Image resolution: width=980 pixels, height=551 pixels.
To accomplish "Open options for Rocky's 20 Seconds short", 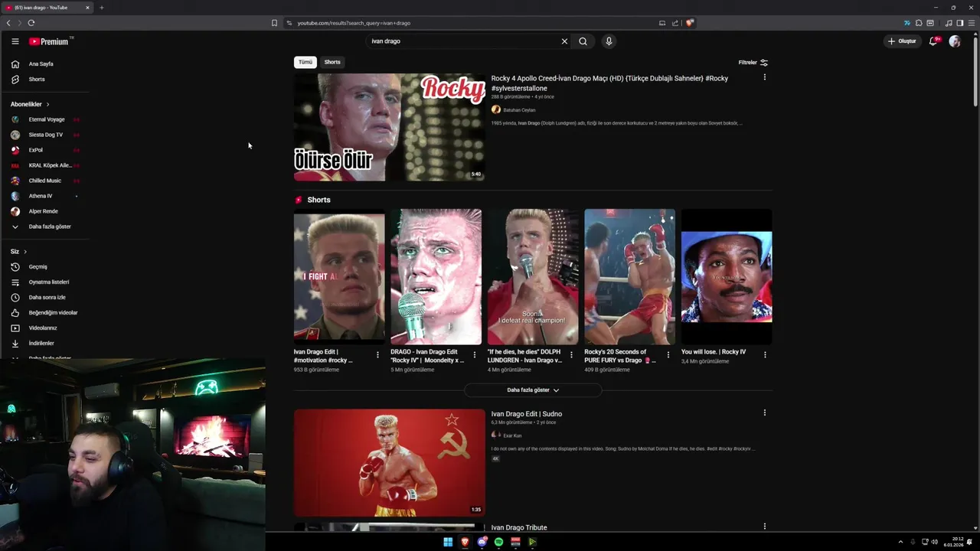I will coord(668,355).
